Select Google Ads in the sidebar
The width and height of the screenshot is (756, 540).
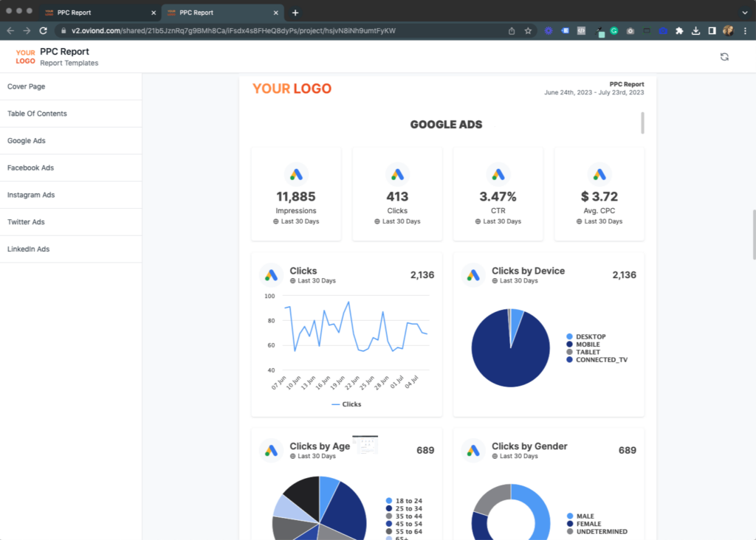pos(71,141)
